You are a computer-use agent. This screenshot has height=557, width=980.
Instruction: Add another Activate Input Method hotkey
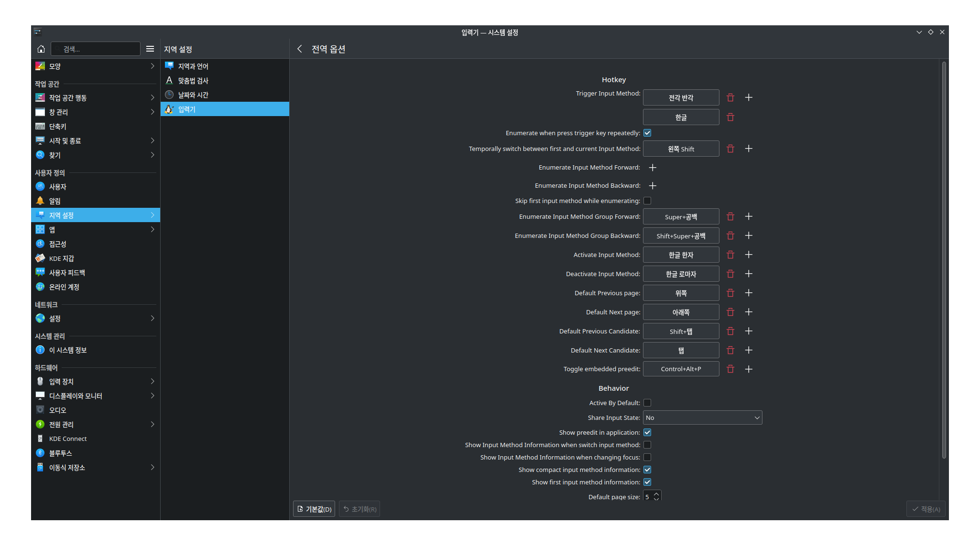[x=749, y=255]
